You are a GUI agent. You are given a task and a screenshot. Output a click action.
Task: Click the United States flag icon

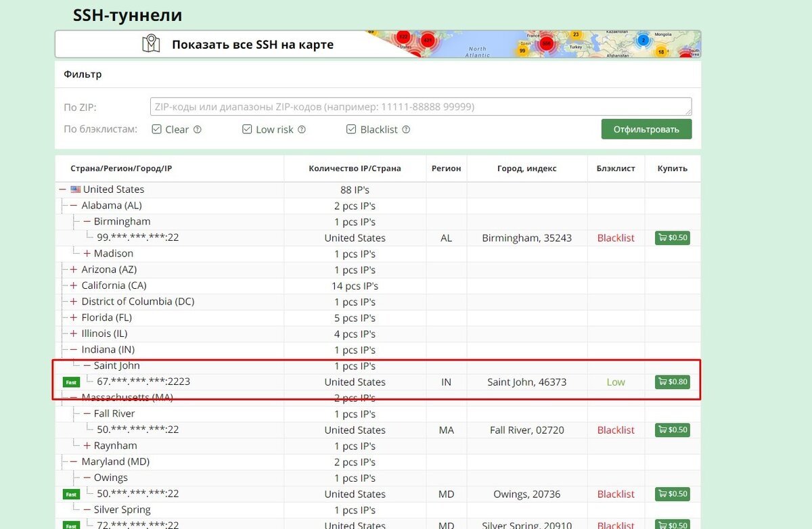[x=76, y=189]
